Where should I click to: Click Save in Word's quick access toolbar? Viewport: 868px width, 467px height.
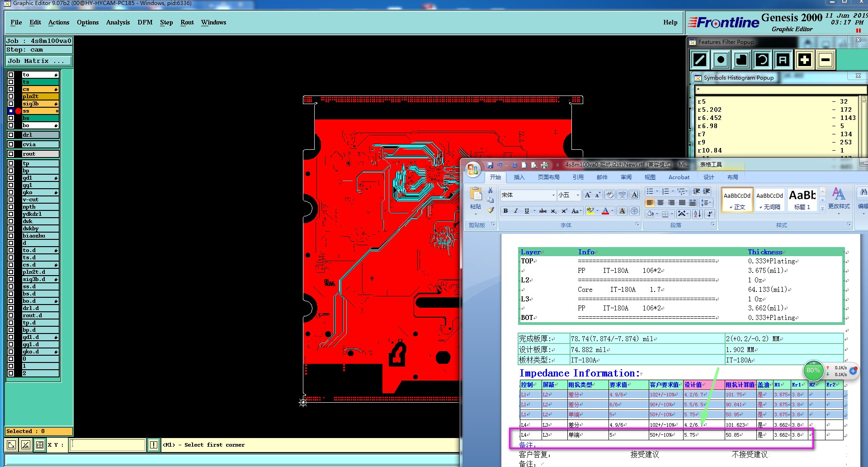490,165
